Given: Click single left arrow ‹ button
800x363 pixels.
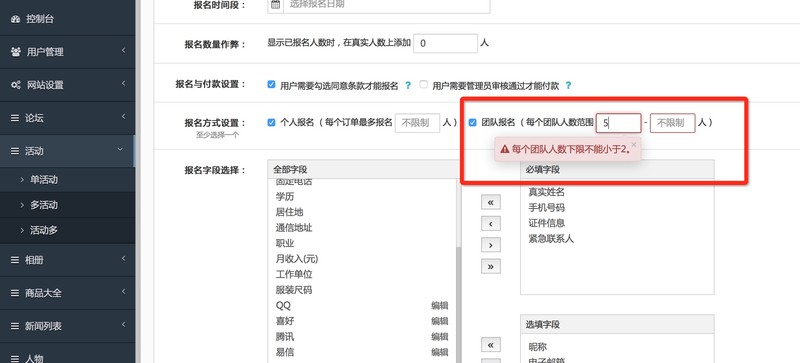Looking at the screenshot, I should click(491, 224).
